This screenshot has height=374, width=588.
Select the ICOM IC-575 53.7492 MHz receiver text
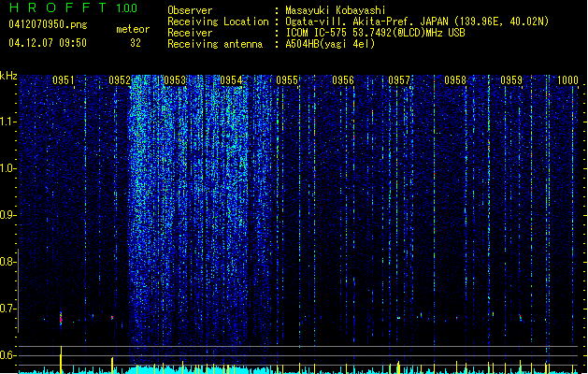point(375,33)
